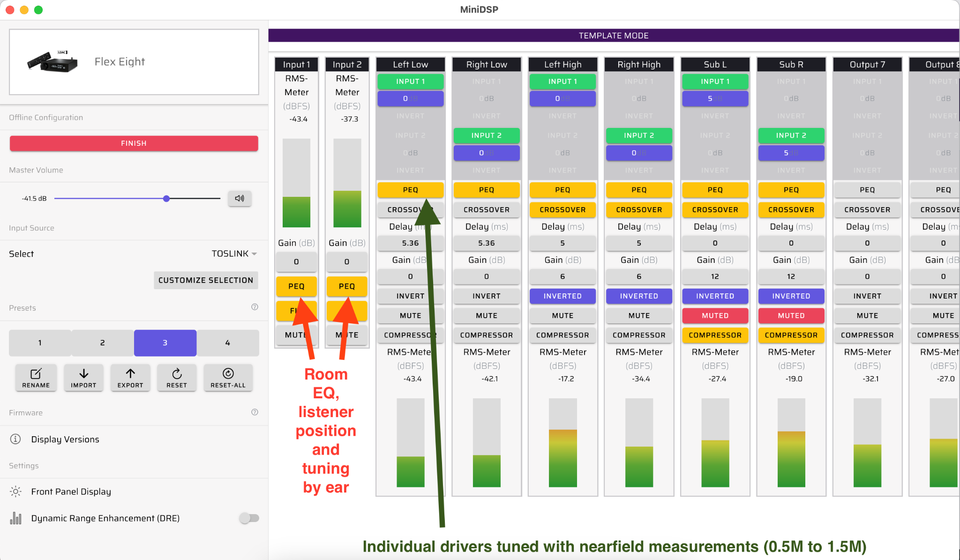Click the Left High INPUT 1 0dB mix gain

point(562,98)
